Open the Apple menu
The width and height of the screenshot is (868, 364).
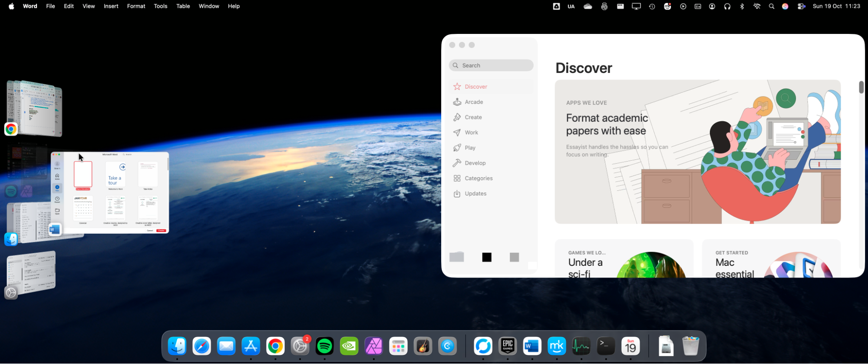[x=11, y=6]
